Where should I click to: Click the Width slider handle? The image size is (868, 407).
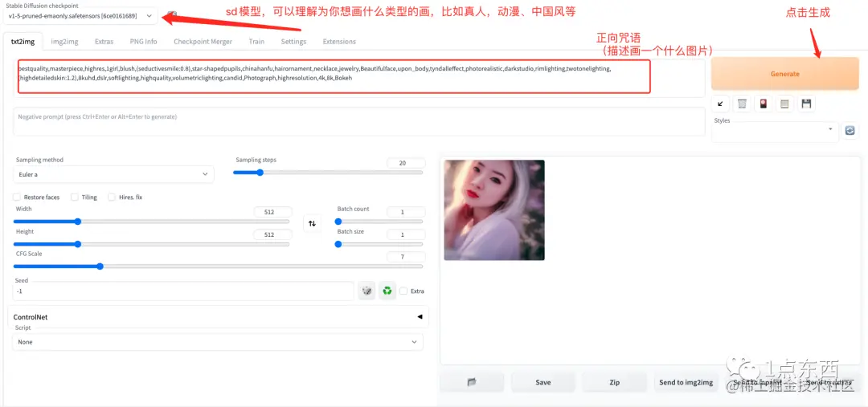77,222
